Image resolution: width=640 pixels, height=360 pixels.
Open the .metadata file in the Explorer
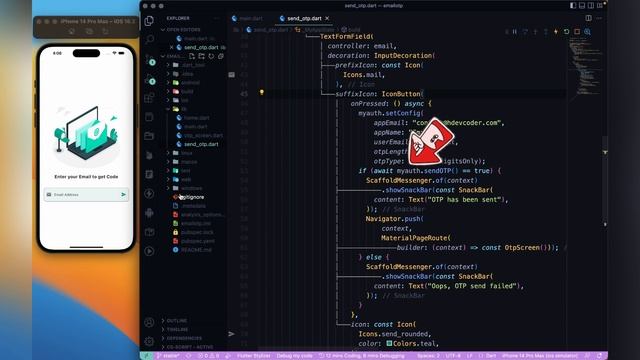pyautogui.click(x=193, y=206)
